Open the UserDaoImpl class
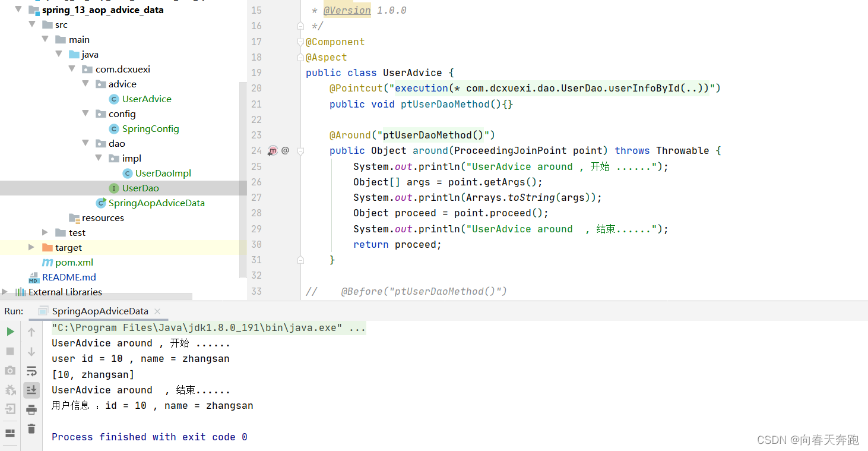 [x=163, y=173]
